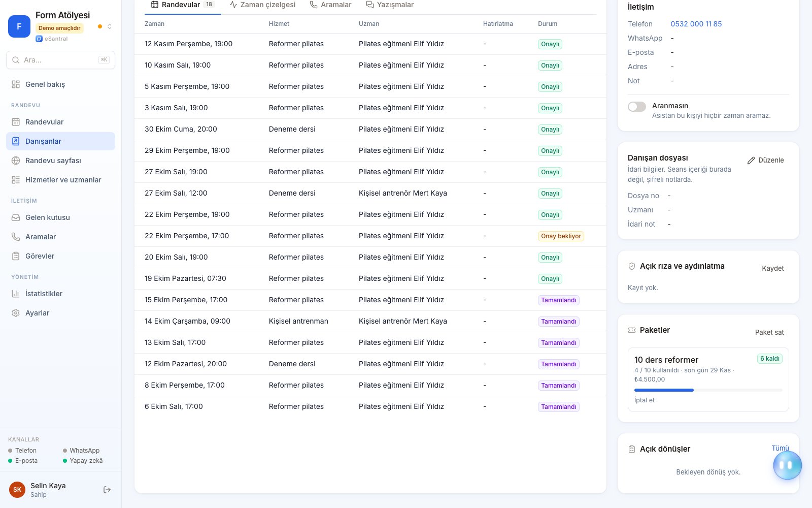
Task: Open Ayarlar gear icon
Action: click(16, 313)
